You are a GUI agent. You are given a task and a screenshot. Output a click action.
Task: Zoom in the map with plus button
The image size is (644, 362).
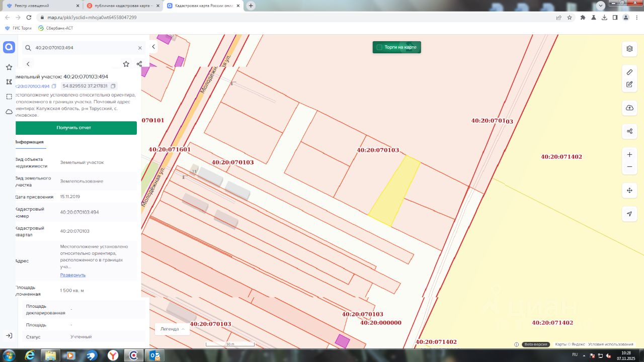click(x=629, y=154)
